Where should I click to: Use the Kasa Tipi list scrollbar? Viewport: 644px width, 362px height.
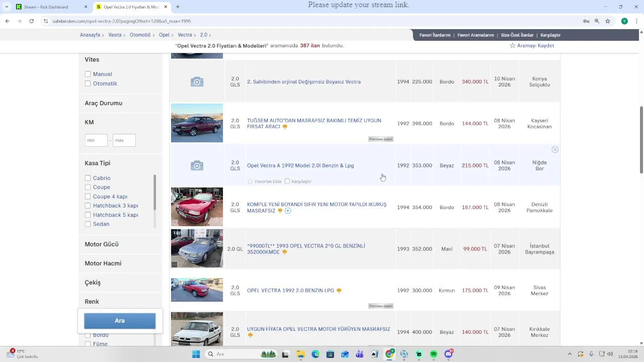[x=154, y=193]
